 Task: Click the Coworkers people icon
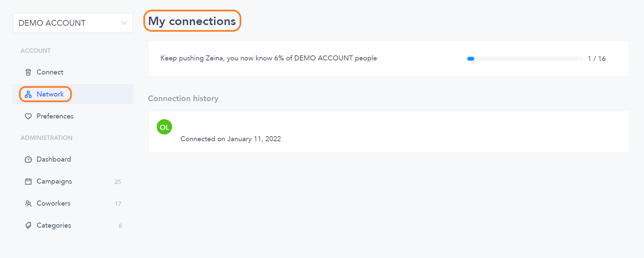point(28,203)
